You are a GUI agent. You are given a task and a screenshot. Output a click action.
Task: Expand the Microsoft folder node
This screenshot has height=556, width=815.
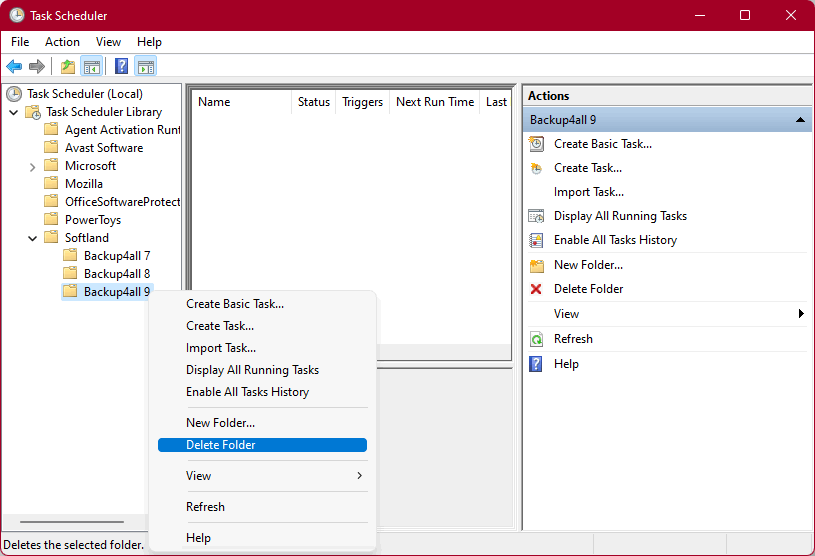click(x=33, y=167)
